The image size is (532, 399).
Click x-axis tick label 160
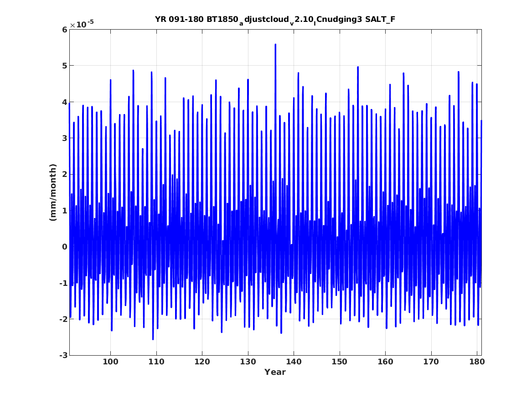click(385, 362)
